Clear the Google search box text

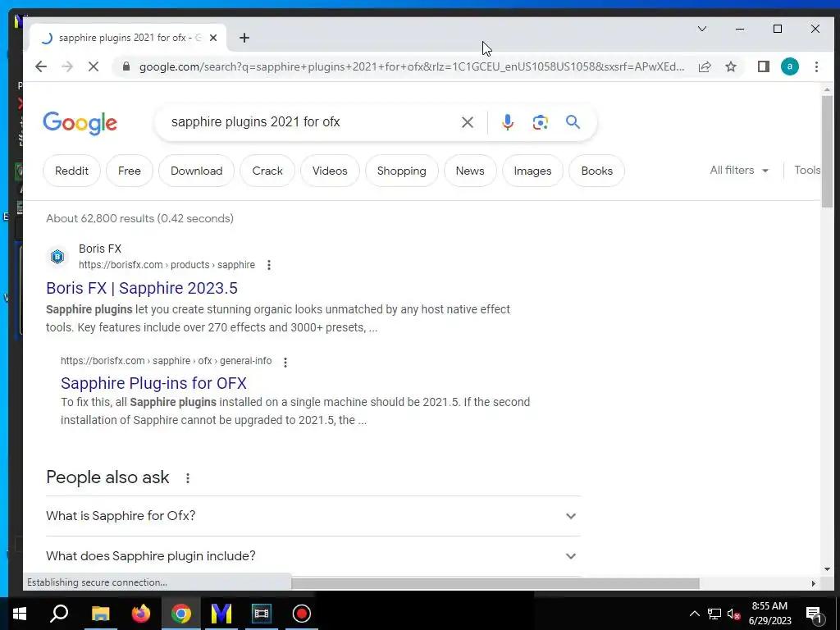coord(467,122)
